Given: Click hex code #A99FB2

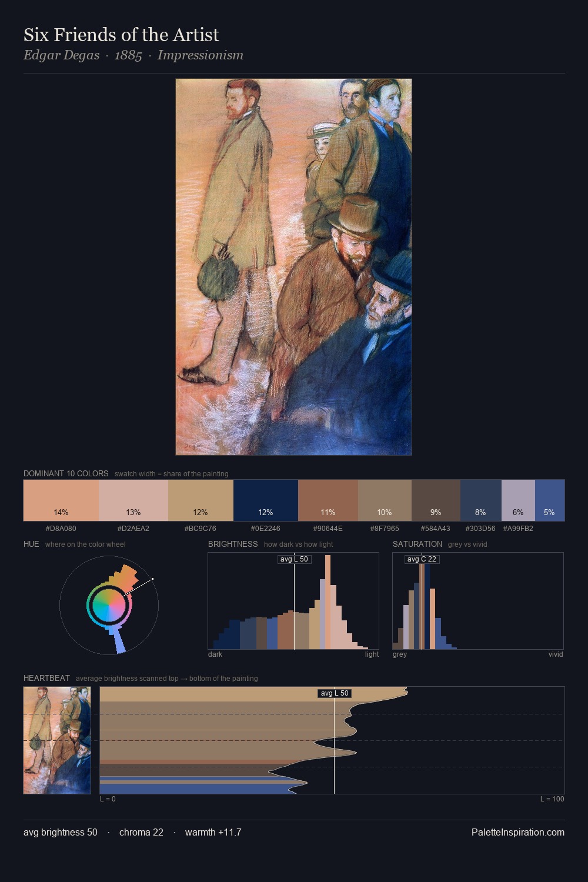Looking at the screenshot, I should (x=518, y=529).
